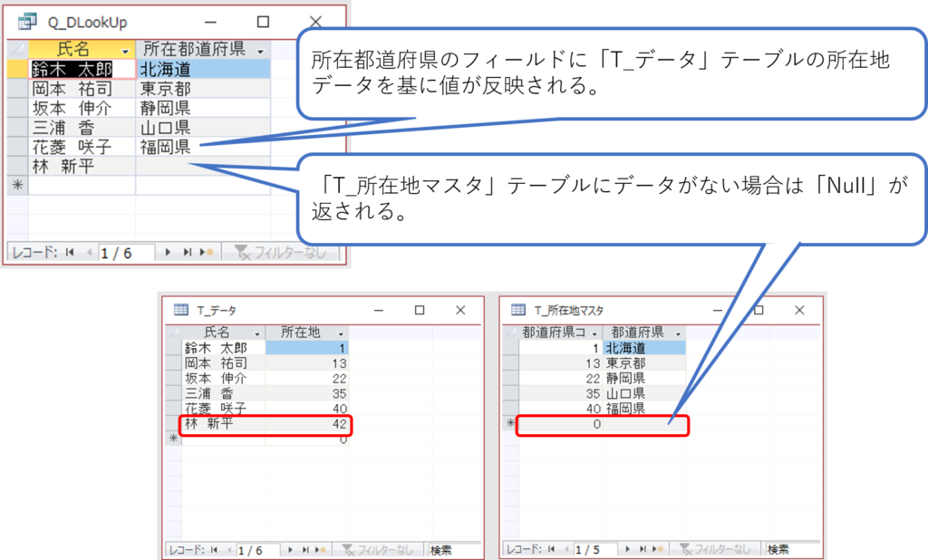Create a new record via the new record icon
Screen dimensions: 928x560
pyautogui.click(x=205, y=250)
